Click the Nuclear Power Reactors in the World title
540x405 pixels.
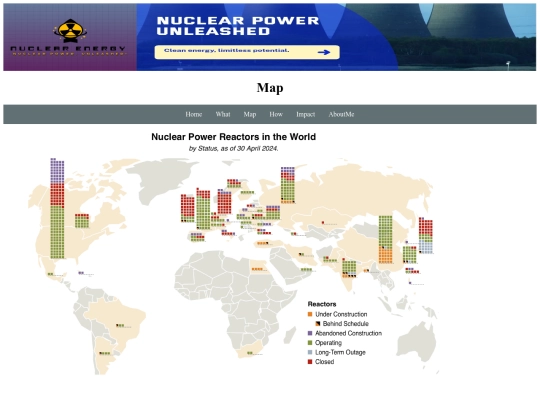pyautogui.click(x=233, y=137)
